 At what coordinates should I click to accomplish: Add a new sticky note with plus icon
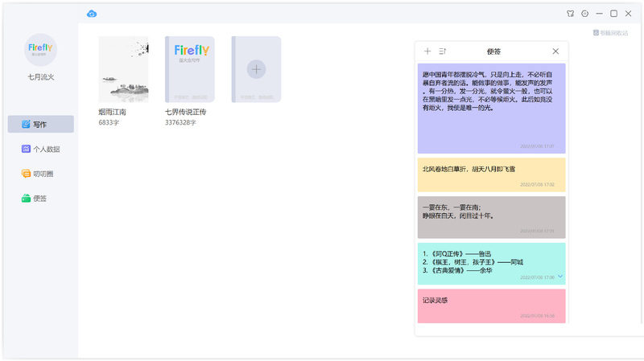(x=427, y=51)
